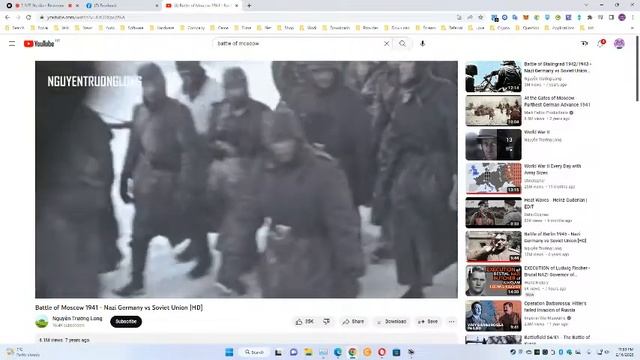The width and height of the screenshot is (640, 360).
Task: Open the Nguyễn Trường Long channel avatar
Action: (42, 322)
